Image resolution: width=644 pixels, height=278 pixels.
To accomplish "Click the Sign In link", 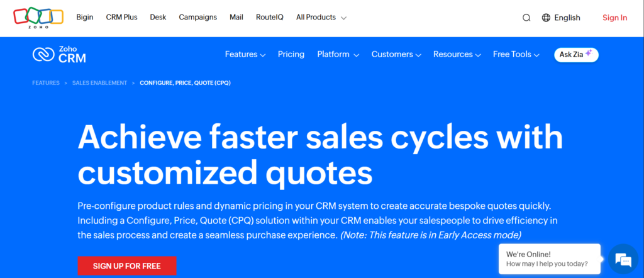I will (x=614, y=18).
